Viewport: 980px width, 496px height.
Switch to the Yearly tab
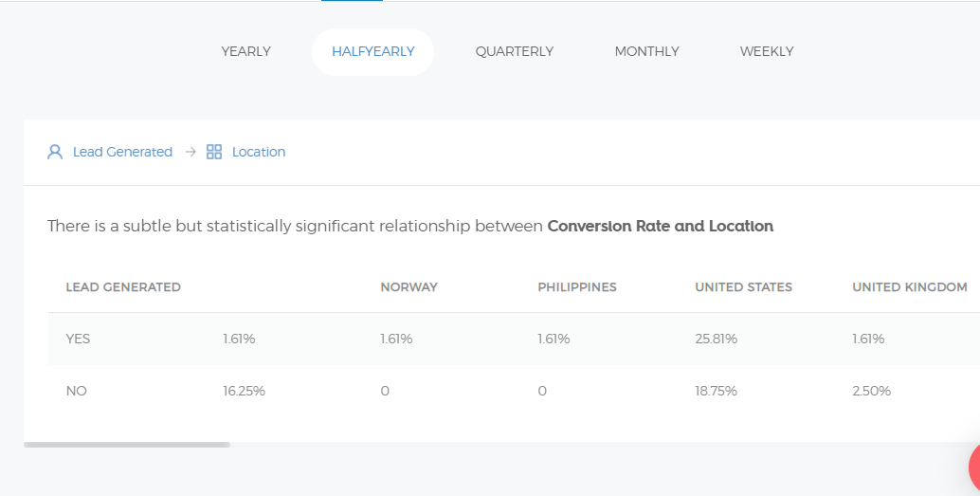coord(246,52)
